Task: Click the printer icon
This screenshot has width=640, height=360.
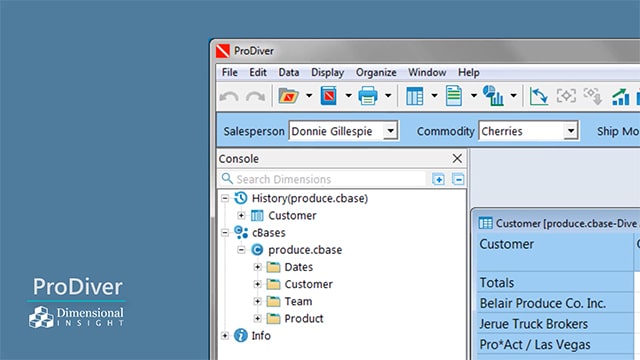Action: (x=368, y=96)
